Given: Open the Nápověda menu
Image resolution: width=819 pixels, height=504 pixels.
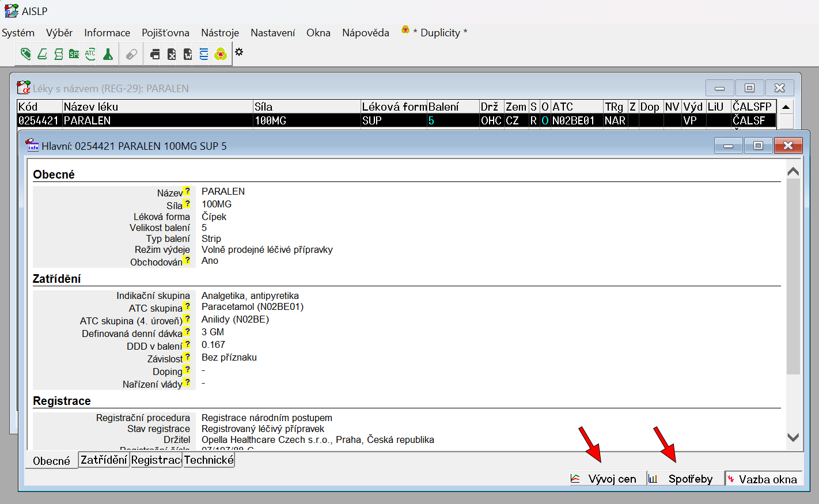Looking at the screenshot, I should coord(366,33).
